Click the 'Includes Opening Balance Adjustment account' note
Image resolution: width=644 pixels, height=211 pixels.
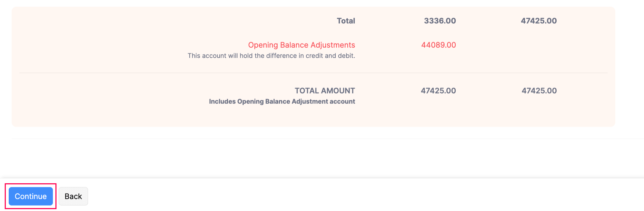pos(282,101)
